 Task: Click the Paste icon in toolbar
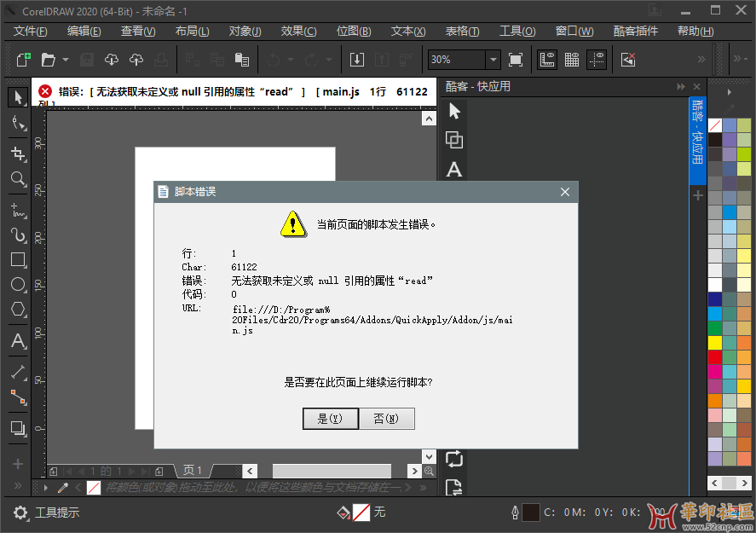241,60
